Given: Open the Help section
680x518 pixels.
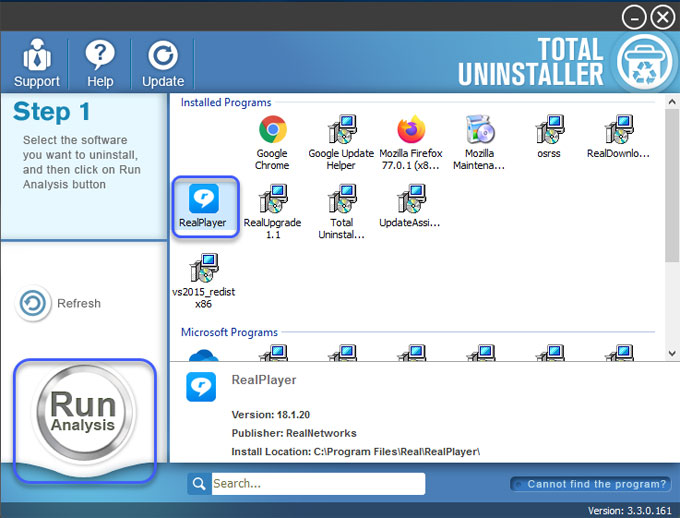Looking at the screenshot, I should click(100, 63).
